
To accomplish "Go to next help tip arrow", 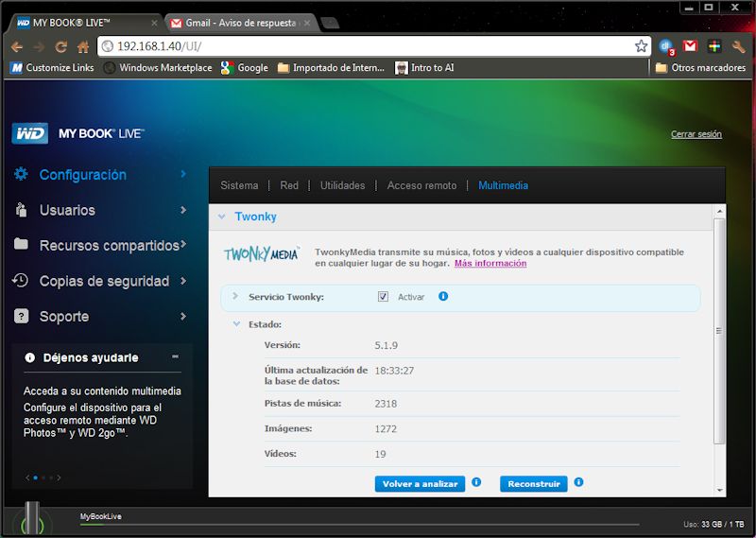I will [x=59, y=477].
